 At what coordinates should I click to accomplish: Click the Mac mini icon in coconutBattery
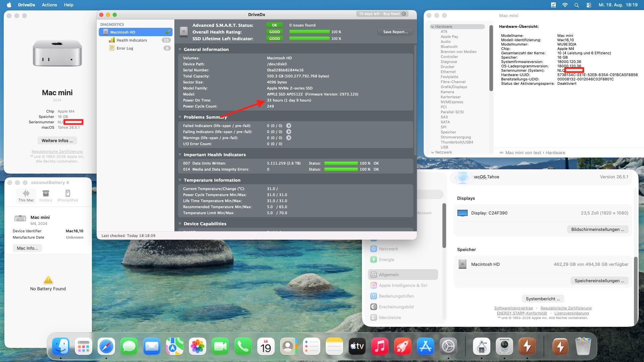point(20,218)
